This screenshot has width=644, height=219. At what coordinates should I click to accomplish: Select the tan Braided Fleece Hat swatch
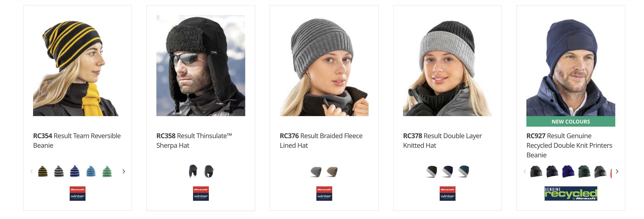coord(332,172)
